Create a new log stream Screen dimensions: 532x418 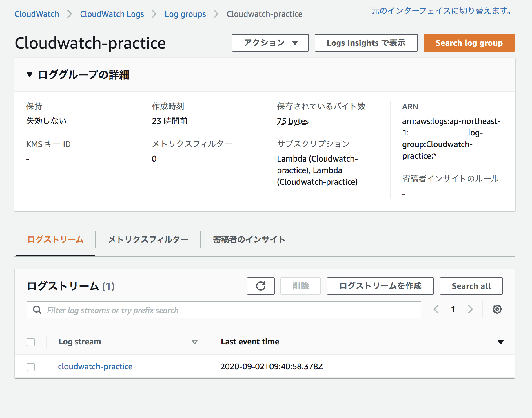[380, 286]
